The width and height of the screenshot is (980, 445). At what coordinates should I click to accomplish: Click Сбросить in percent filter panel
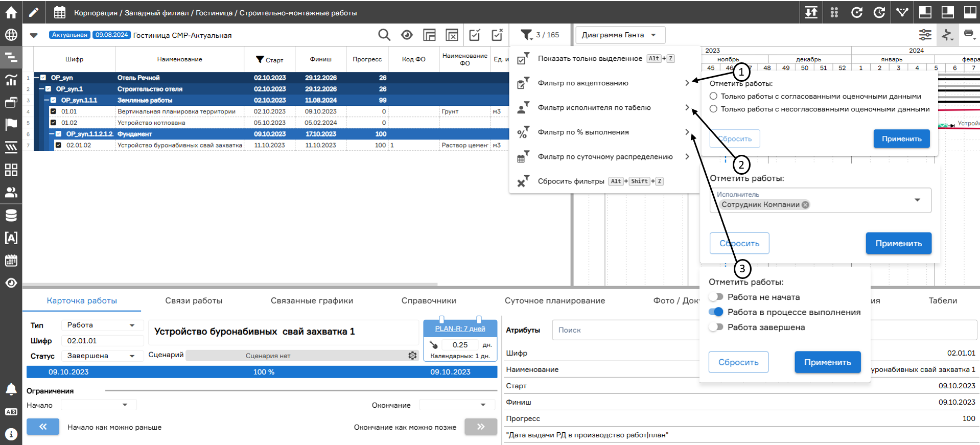[738, 362]
